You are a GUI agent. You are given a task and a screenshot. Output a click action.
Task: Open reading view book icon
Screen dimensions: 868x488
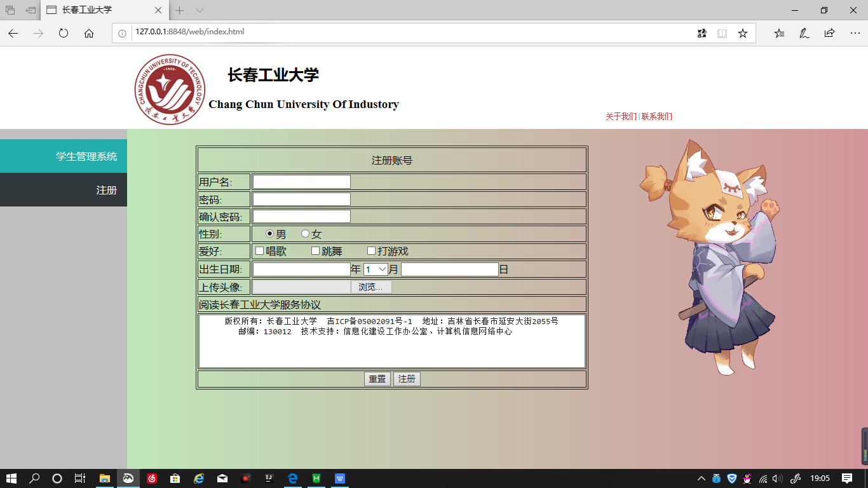coord(722,33)
